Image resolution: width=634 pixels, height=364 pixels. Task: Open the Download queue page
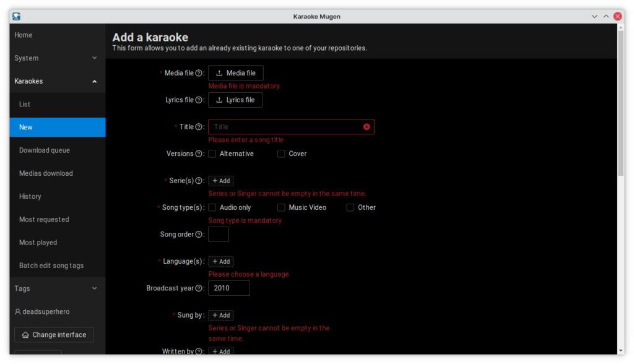(58, 150)
